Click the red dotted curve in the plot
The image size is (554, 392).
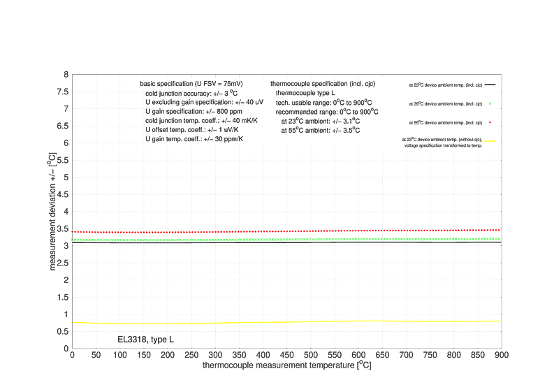(287, 231)
